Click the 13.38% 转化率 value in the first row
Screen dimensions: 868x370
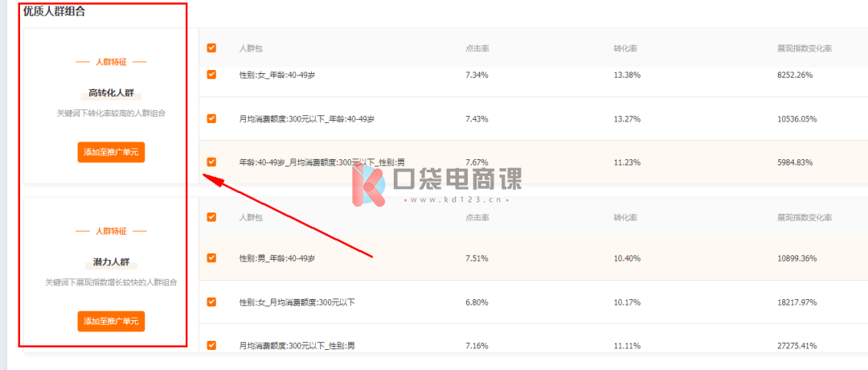tap(627, 75)
